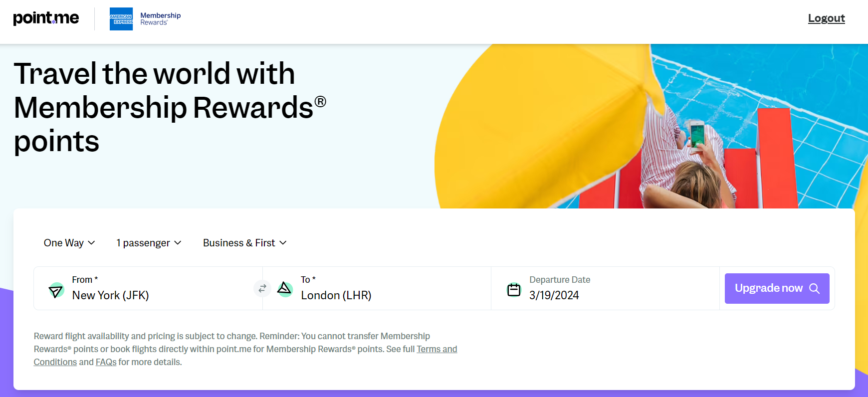
Task: Click the arrival plane icon beside To field
Action: tap(285, 288)
